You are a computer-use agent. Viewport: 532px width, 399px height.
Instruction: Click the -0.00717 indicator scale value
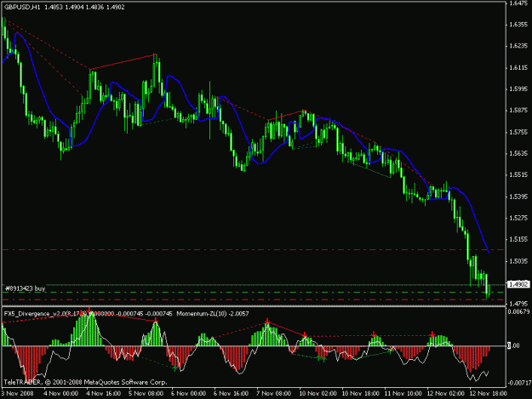tap(519, 383)
